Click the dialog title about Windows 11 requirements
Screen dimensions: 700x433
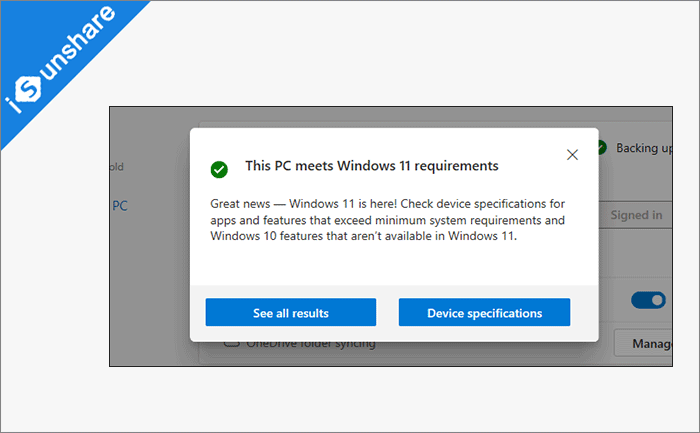371,165
